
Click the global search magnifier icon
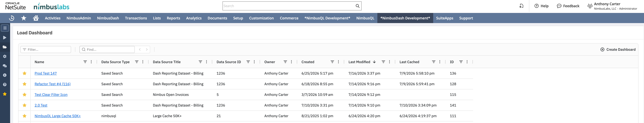click(358, 6)
